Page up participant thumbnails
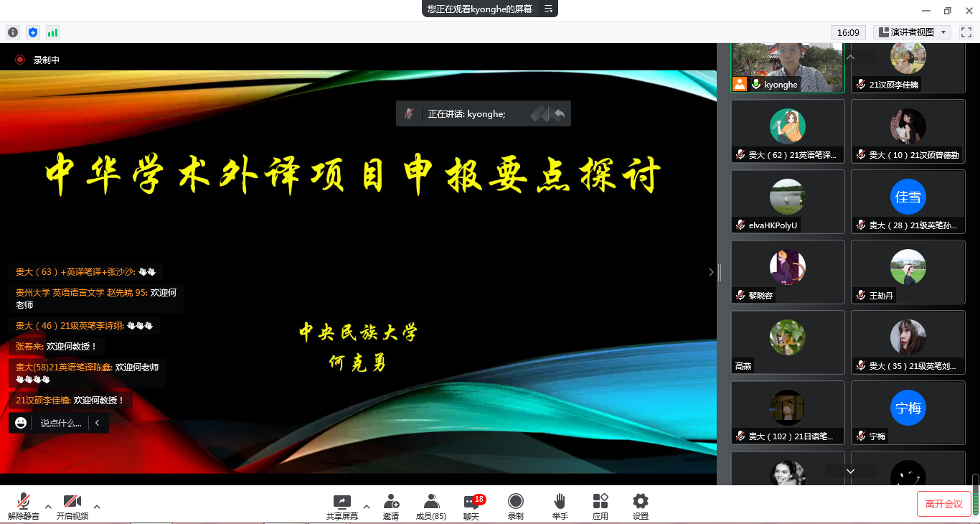 click(x=851, y=57)
